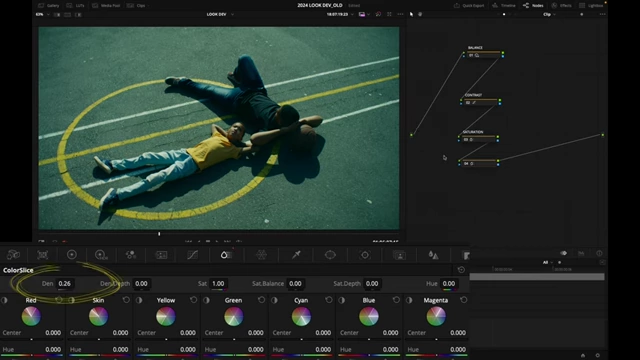Open the Qualifier eyedropper palette

(296, 255)
